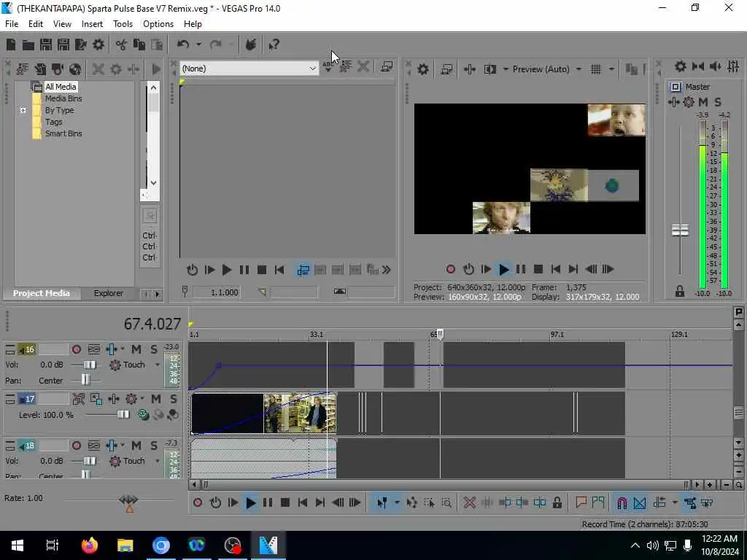Toggle Enable Snapping magnet icon
747x560 pixels.
coord(622,502)
